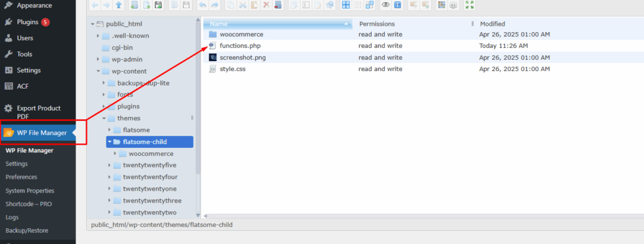The height and width of the screenshot is (244, 644).
Task: Click the Select all blue grid icon
Action: coord(346,5)
